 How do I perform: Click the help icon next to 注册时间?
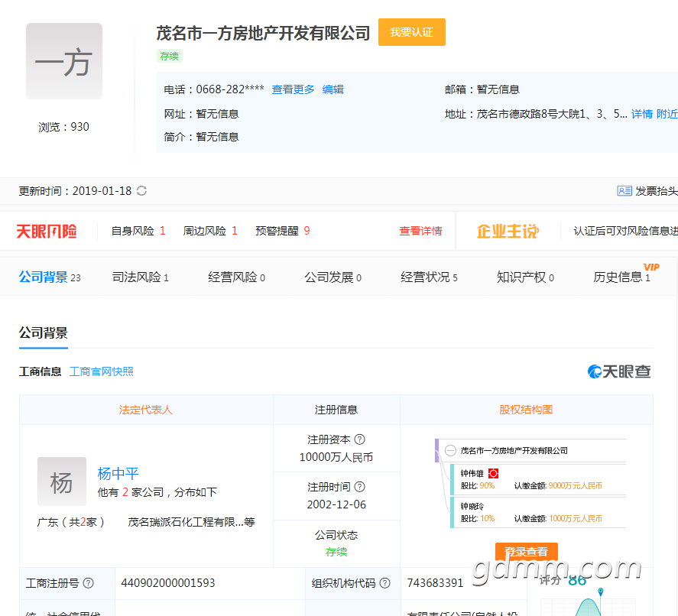click(x=360, y=487)
